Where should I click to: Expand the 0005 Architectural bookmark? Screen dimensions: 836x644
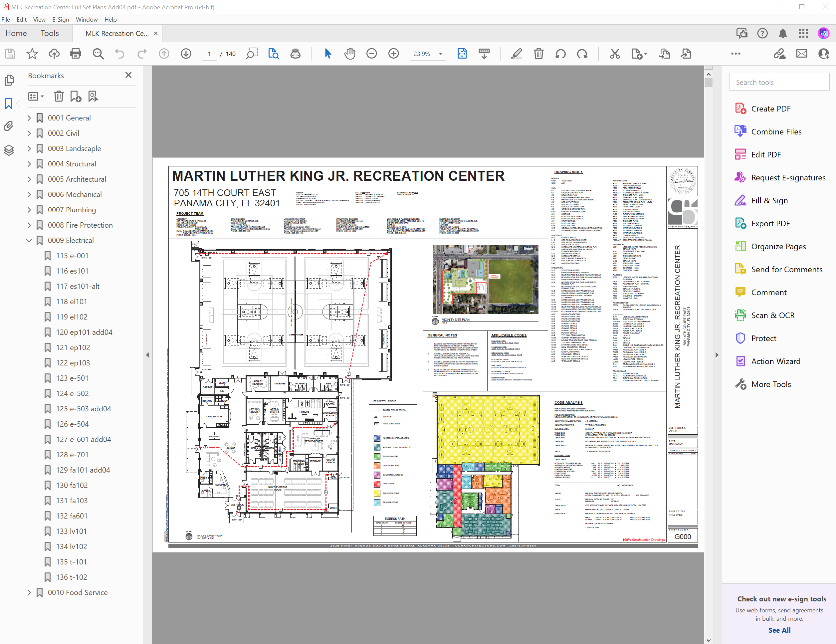coord(29,179)
